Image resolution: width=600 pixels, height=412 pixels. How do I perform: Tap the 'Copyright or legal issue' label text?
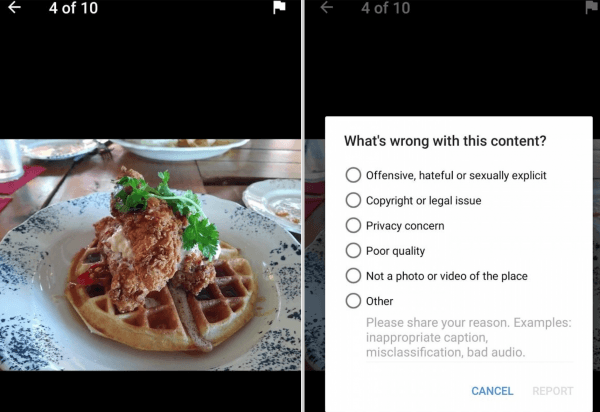424,200
